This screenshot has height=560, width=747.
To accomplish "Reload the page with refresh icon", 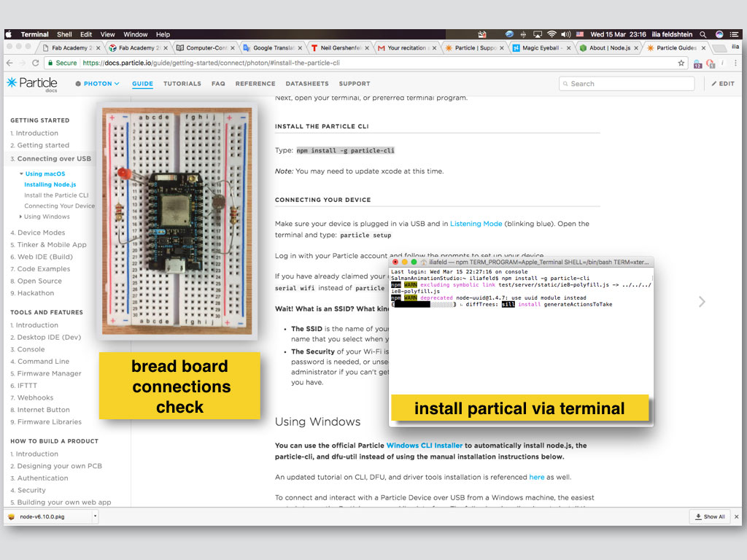I will pyautogui.click(x=35, y=63).
